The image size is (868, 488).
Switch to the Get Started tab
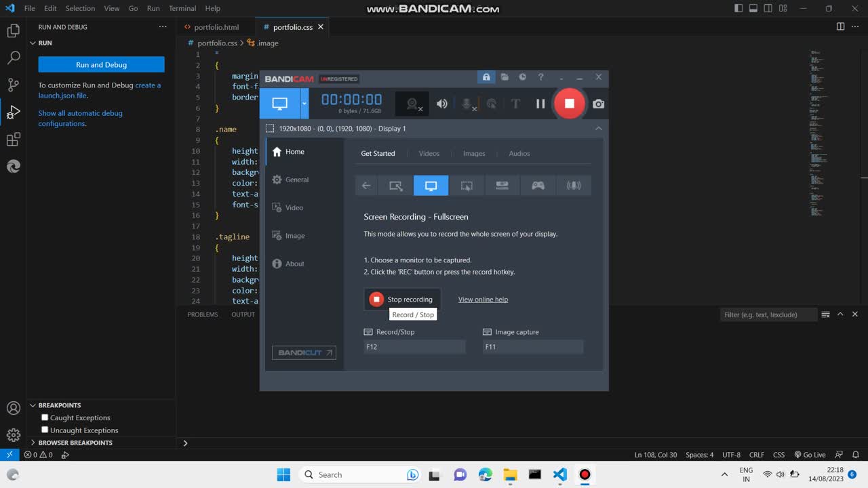coord(378,153)
